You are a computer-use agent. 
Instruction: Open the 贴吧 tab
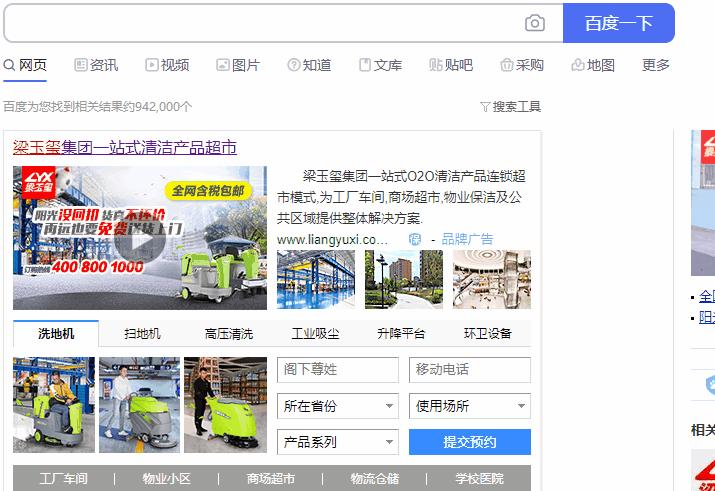click(451, 65)
